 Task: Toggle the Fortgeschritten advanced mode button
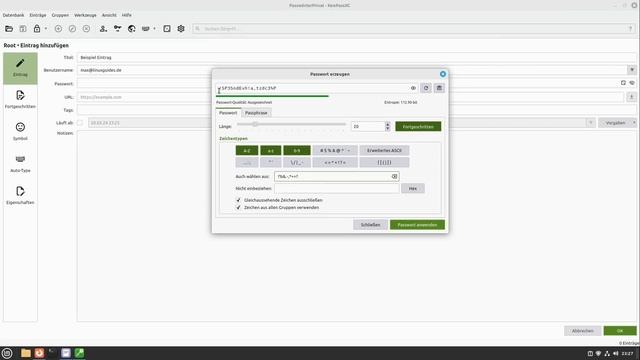coord(418,127)
